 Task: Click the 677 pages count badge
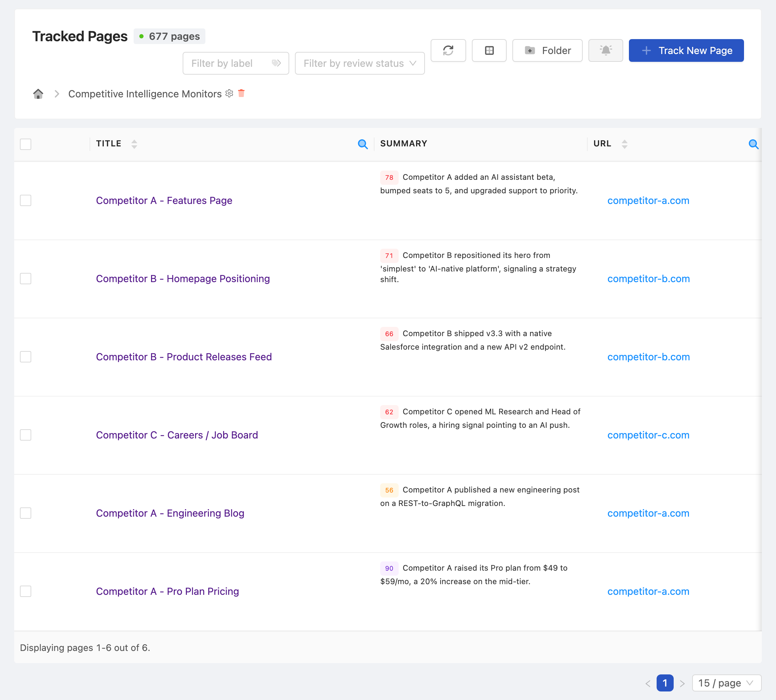[x=169, y=36]
